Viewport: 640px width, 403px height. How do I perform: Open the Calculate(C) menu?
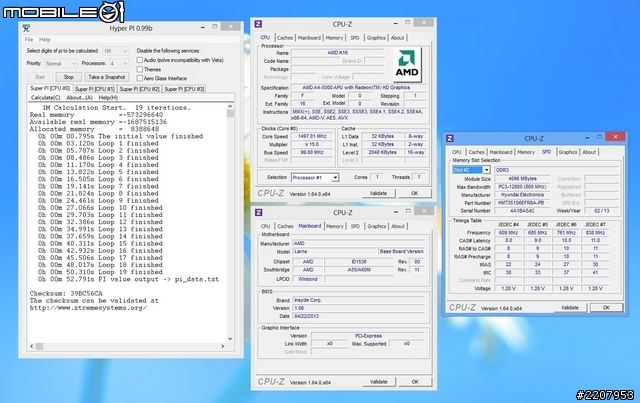click(x=46, y=98)
